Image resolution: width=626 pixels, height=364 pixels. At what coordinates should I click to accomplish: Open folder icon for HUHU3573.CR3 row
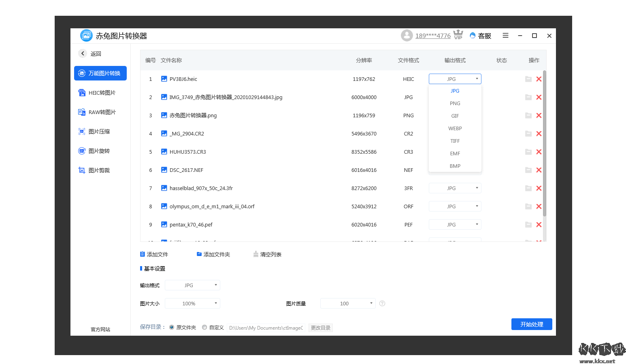point(528,152)
